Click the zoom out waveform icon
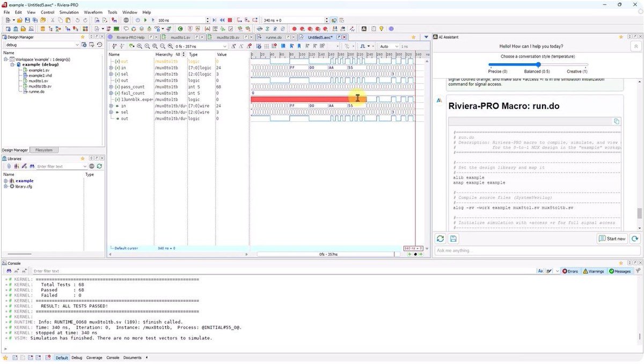Viewport: 644px width, 364px height. click(x=147, y=46)
